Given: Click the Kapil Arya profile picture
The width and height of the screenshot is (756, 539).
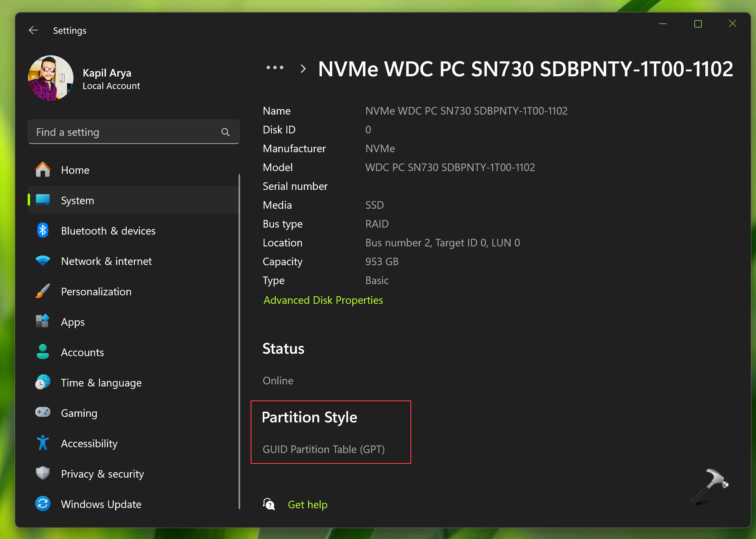Looking at the screenshot, I should pos(51,78).
